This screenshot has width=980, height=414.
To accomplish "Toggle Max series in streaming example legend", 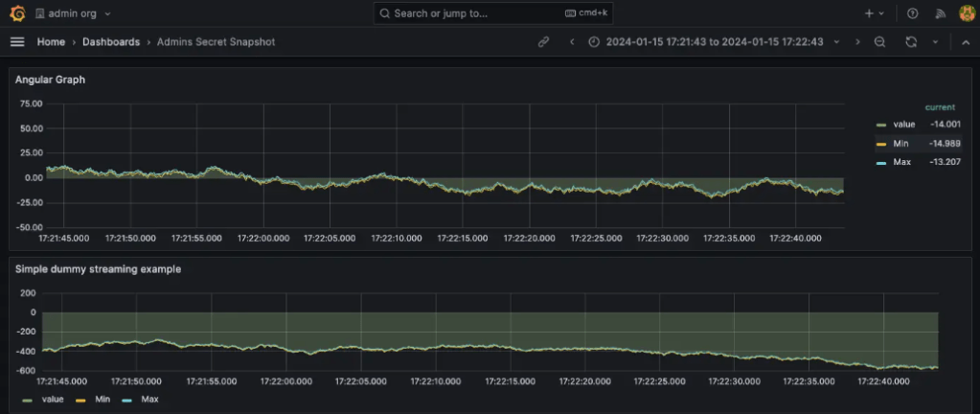I will (149, 399).
